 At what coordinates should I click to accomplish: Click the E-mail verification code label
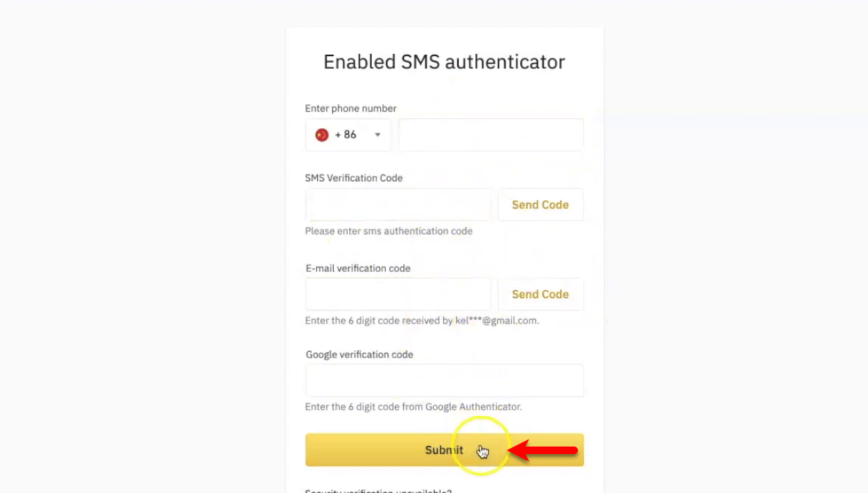click(358, 268)
